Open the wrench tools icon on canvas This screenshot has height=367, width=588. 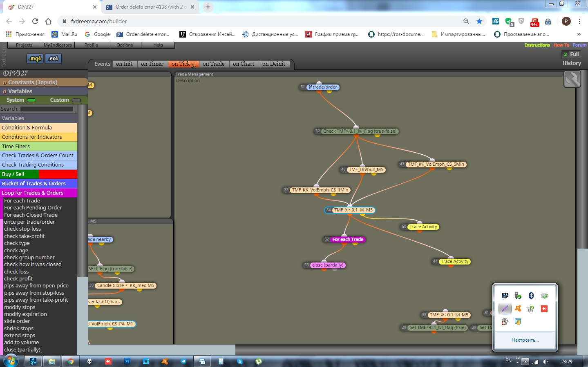click(572, 79)
